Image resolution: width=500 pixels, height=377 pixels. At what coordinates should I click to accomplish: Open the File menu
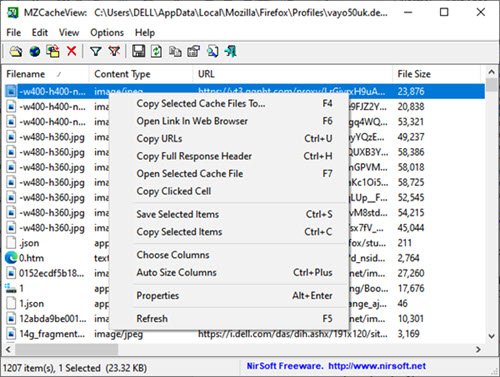(x=14, y=33)
